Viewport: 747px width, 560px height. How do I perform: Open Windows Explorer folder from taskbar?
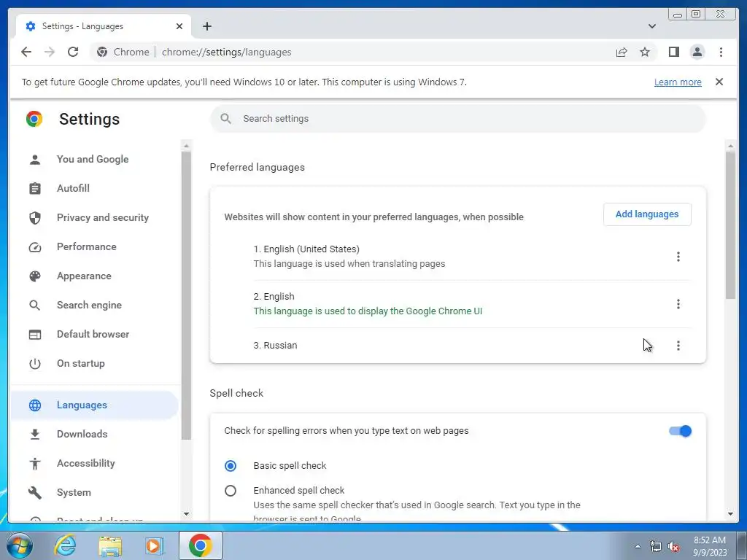tap(110, 545)
